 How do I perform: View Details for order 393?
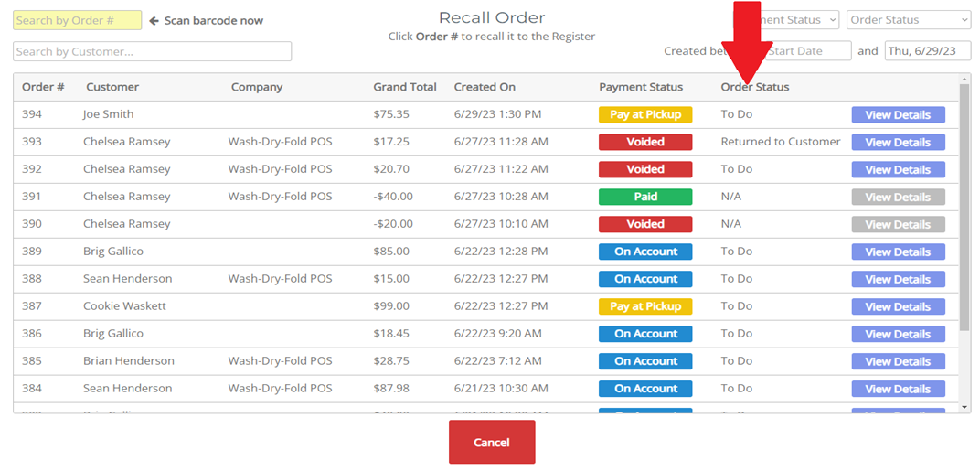coord(898,143)
